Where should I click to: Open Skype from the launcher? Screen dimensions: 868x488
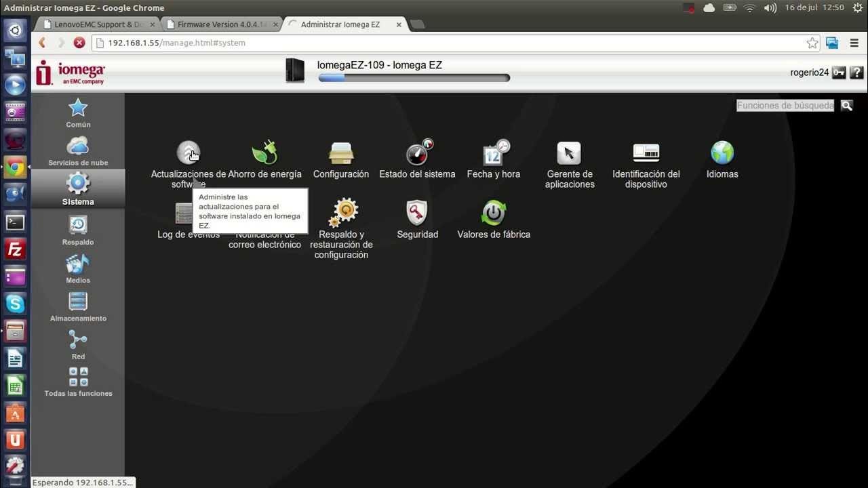click(x=15, y=303)
